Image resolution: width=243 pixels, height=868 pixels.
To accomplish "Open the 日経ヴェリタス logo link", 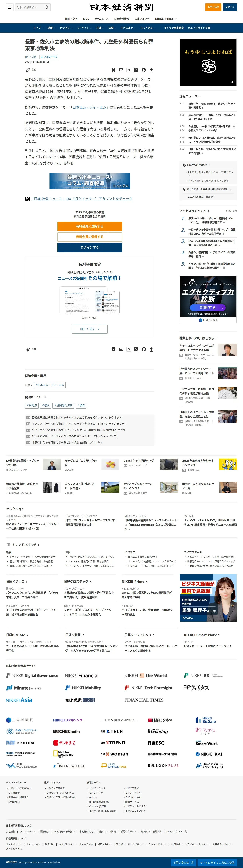I will click(196, 687).
